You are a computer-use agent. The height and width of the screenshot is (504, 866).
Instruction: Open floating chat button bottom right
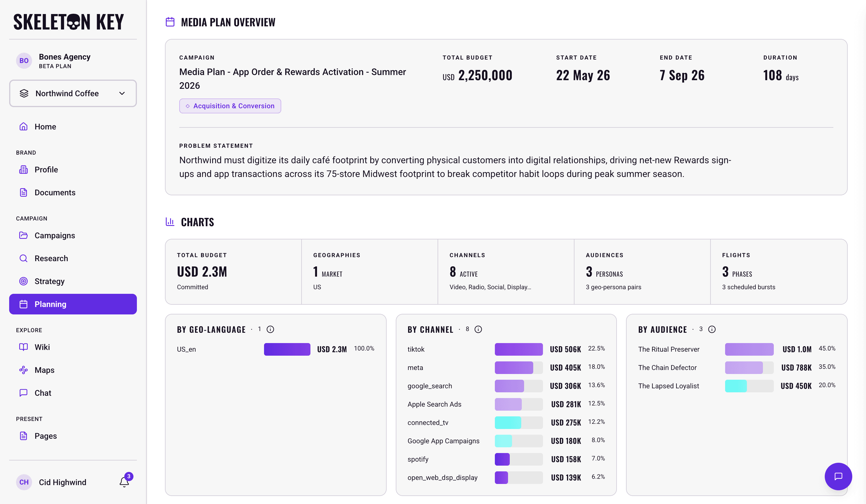coord(838,477)
